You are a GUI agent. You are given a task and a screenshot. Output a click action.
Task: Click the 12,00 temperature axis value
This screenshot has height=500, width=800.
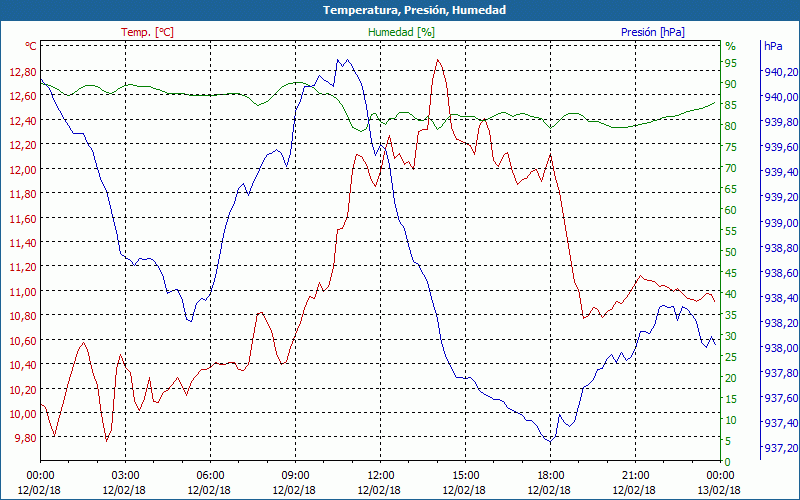tap(23, 170)
